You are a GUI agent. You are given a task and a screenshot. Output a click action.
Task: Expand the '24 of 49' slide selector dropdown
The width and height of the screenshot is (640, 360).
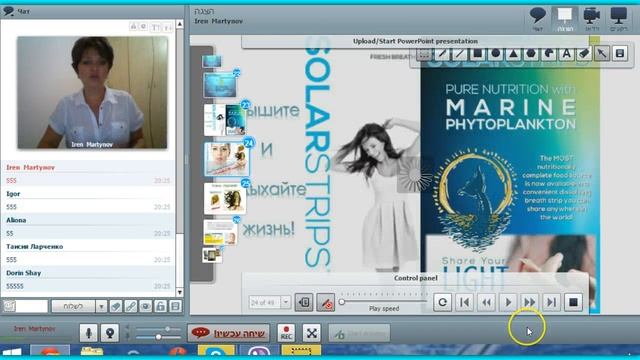tap(286, 302)
